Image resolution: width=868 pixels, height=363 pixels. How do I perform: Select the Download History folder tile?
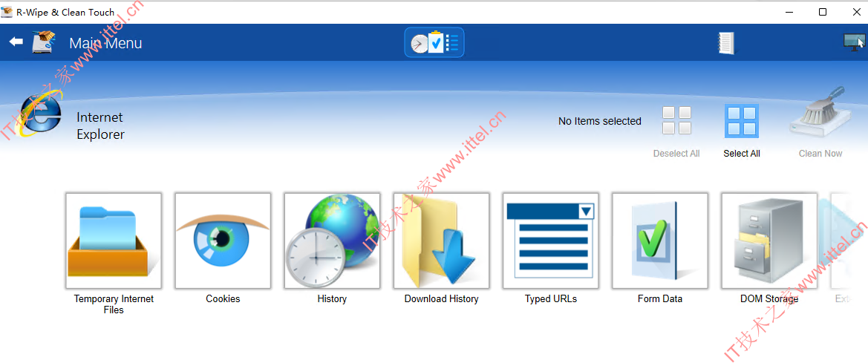coord(441,241)
